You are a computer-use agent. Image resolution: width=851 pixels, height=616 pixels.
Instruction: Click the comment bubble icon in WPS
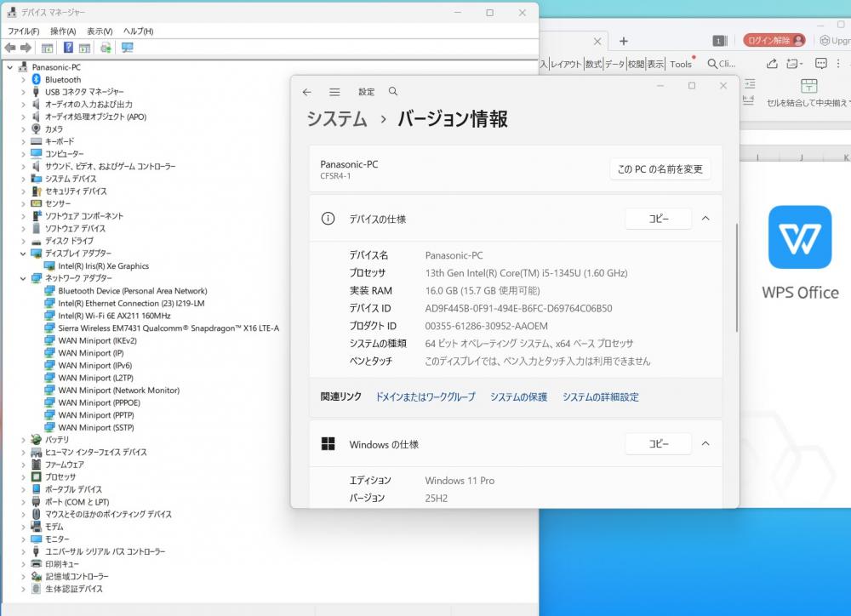click(821, 64)
